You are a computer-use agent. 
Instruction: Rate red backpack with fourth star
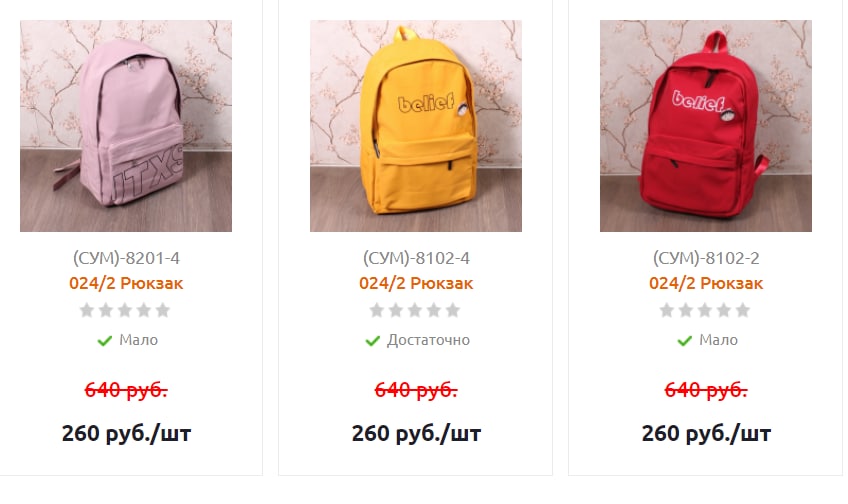(724, 310)
